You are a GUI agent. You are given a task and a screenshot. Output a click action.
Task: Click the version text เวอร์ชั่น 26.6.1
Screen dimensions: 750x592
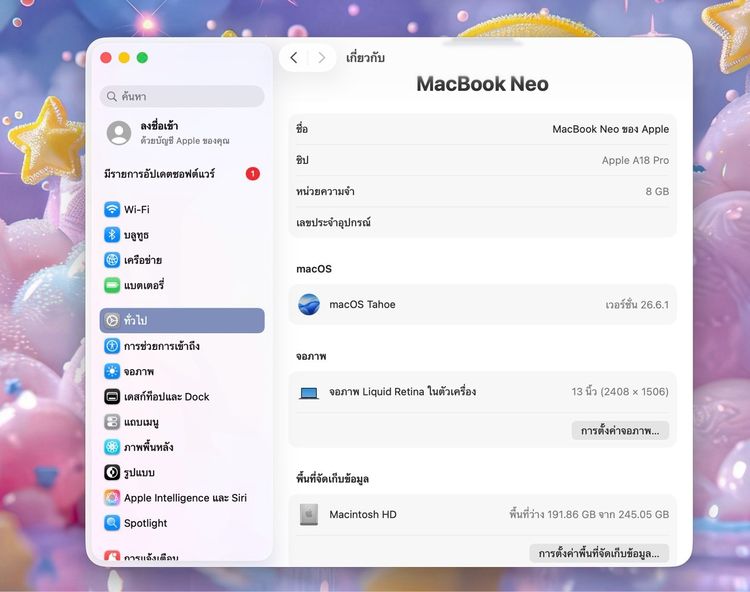click(x=637, y=305)
